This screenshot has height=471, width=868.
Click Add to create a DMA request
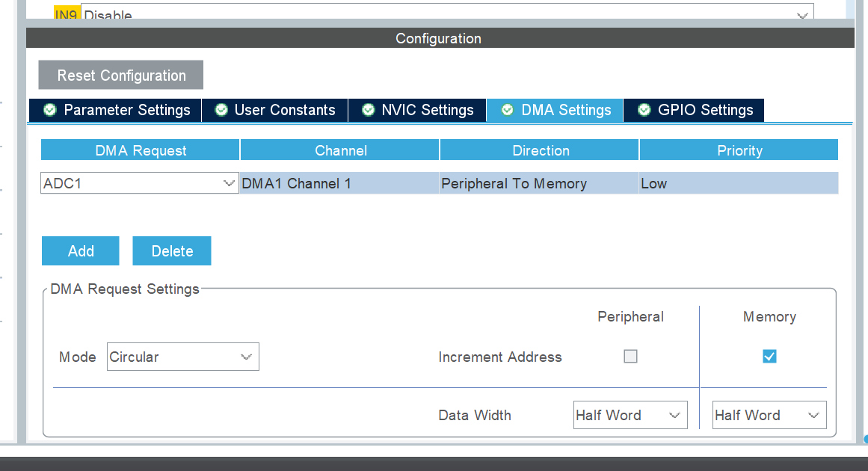coord(80,250)
